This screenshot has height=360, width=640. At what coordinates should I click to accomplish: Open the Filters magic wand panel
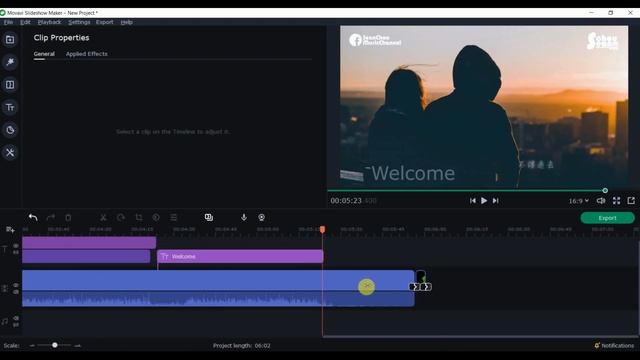(x=10, y=62)
